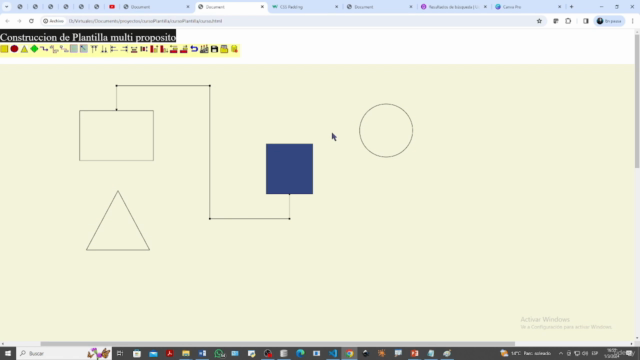640x360 pixels.
Task: Click the vertical scrollbar thumb
Action: tap(637, 101)
